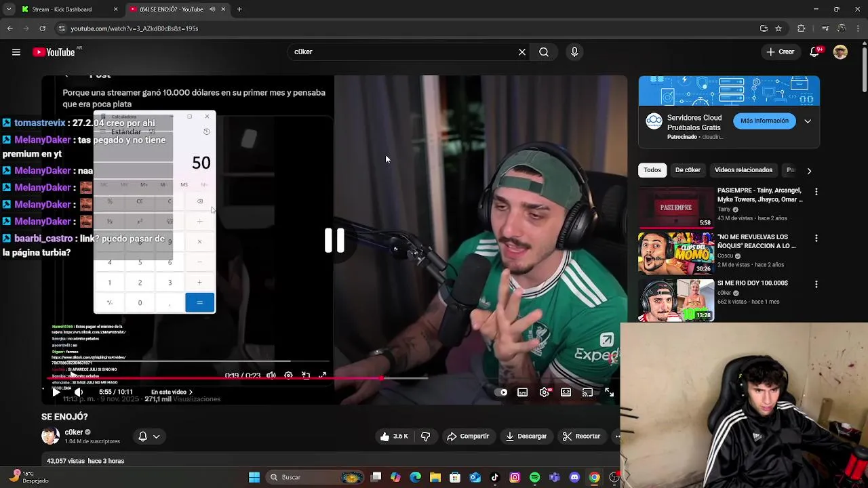The height and width of the screenshot is (488, 868).
Task: Enter fullscreen mode on the player
Action: 610,392
